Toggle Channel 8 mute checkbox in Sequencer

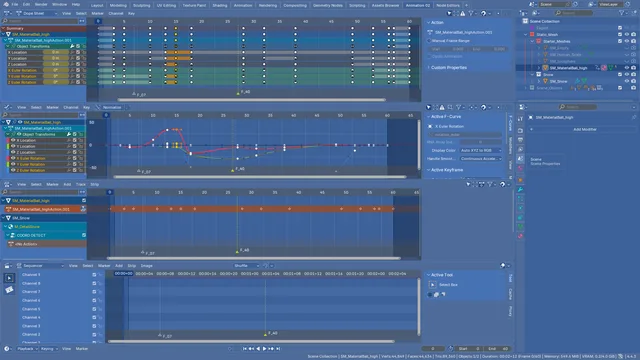[x=94, y=283]
